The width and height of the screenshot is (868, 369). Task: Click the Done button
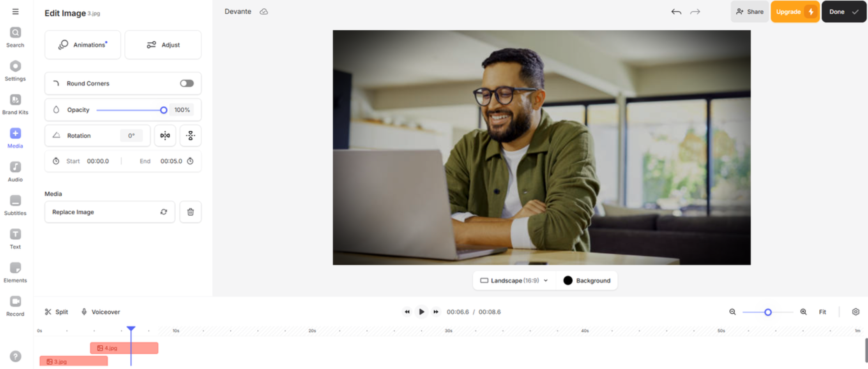(844, 12)
